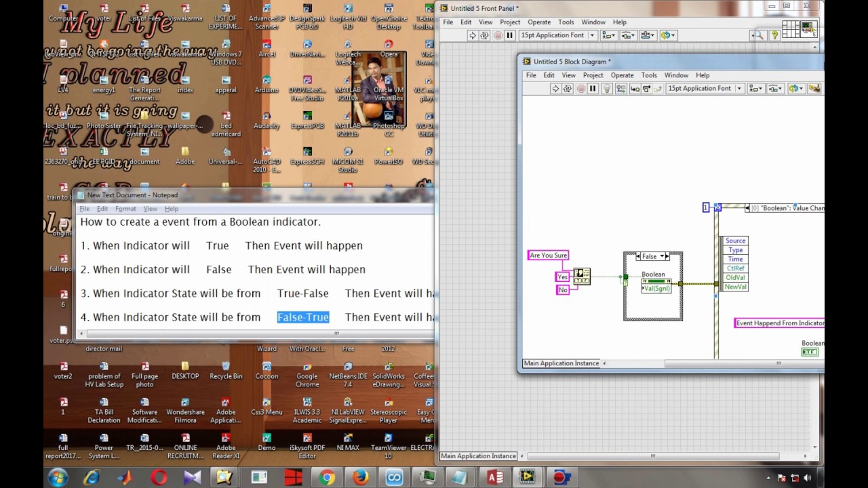Click Source event data node
Image resolution: width=868 pixels, height=488 pixels.
coord(735,241)
